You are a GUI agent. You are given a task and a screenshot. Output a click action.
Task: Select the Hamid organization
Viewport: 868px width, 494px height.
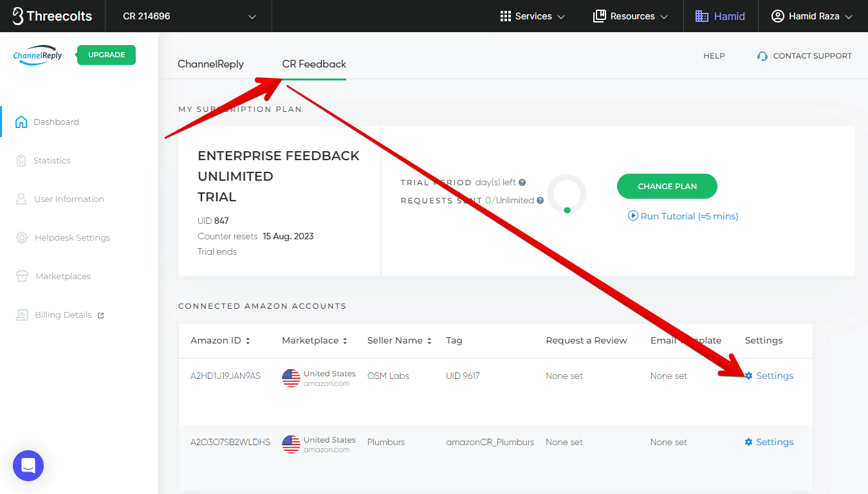point(721,16)
